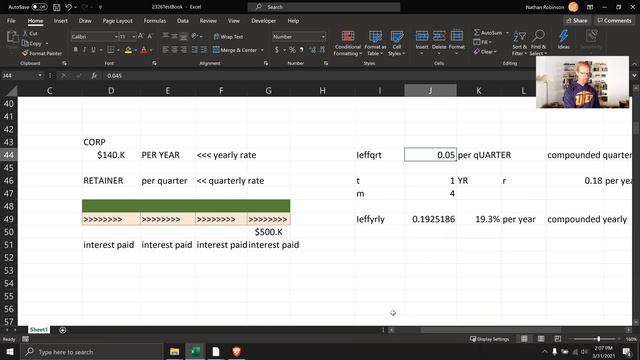Click Display Settings in status bar
The height and width of the screenshot is (360, 640).
click(489, 339)
